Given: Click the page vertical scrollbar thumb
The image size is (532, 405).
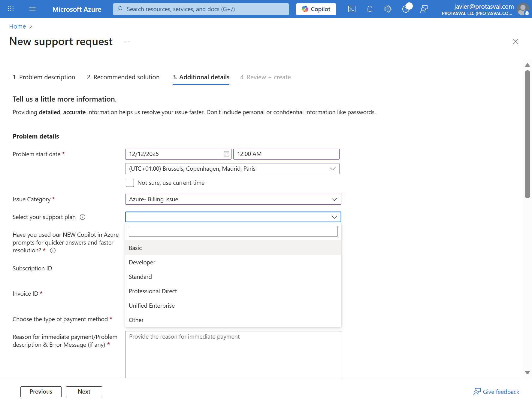Looking at the screenshot, I should (x=527, y=134).
